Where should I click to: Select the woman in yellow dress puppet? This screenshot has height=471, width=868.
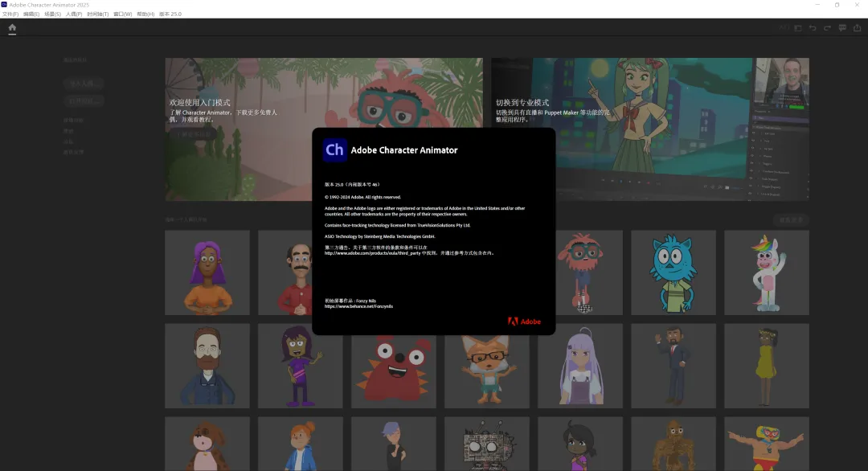tap(767, 366)
